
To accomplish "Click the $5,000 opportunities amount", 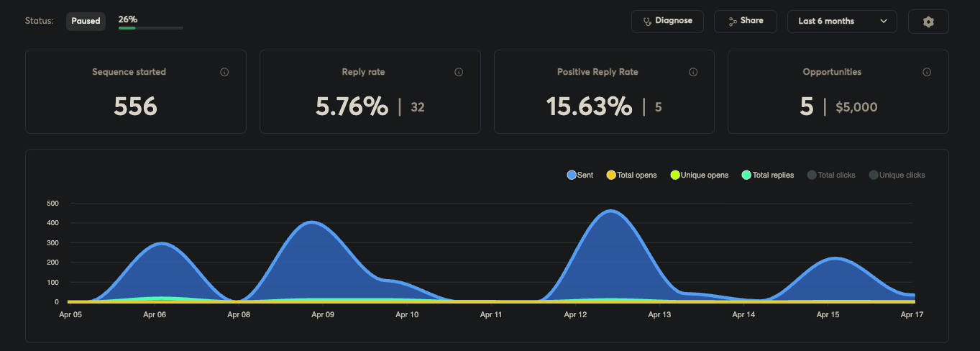I will pos(856,107).
